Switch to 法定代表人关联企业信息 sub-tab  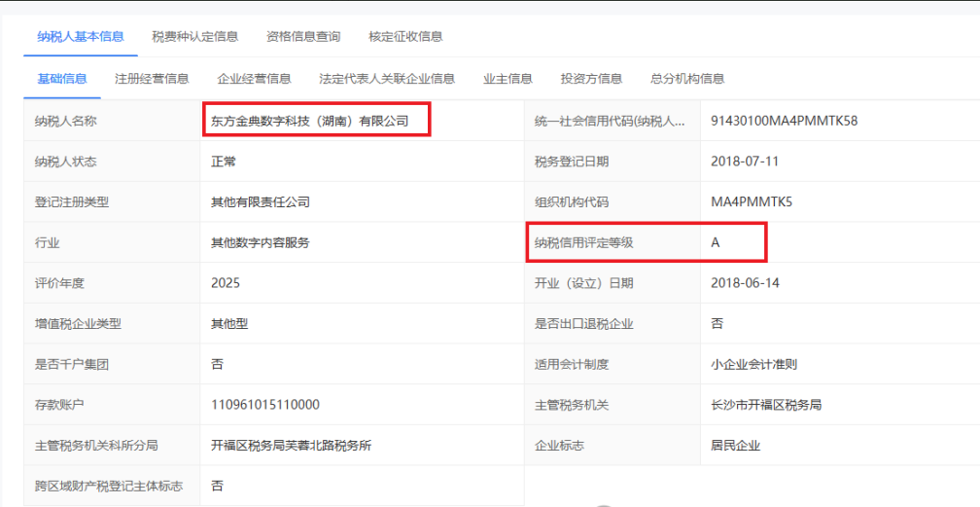(x=387, y=79)
